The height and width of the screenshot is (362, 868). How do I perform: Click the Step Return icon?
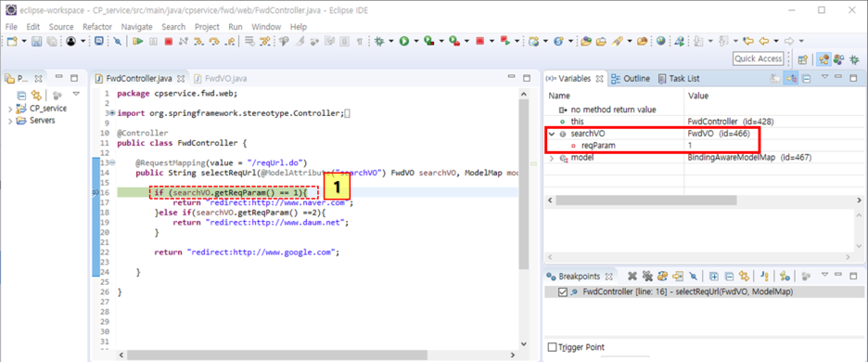pos(230,41)
